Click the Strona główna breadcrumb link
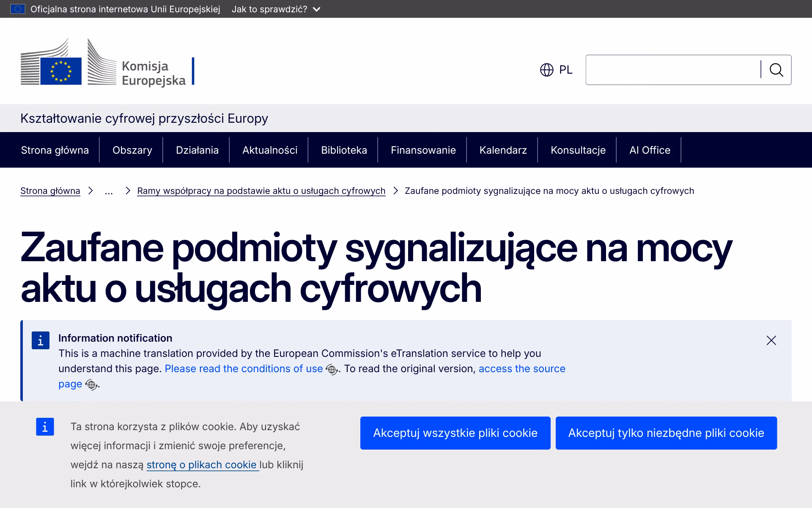 pyautogui.click(x=50, y=191)
